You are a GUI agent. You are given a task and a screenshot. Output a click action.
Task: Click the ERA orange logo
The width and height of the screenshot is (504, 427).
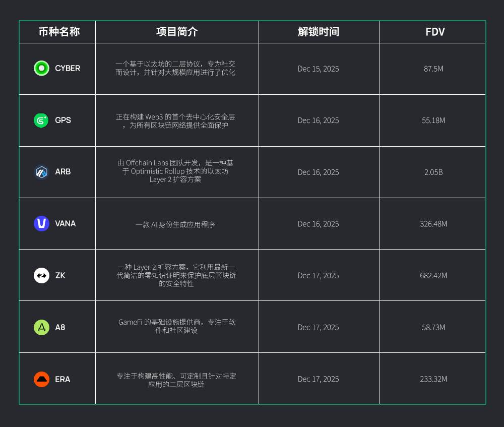click(41, 379)
